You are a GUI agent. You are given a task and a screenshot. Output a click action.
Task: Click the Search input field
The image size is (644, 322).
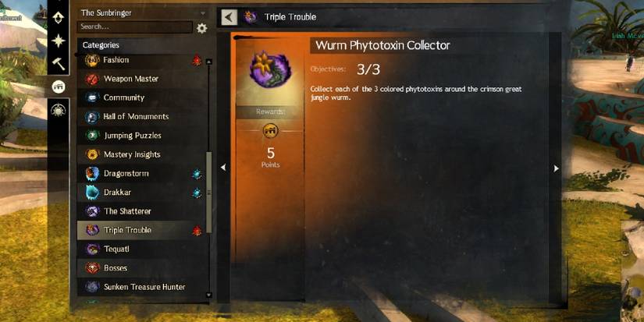tap(135, 27)
